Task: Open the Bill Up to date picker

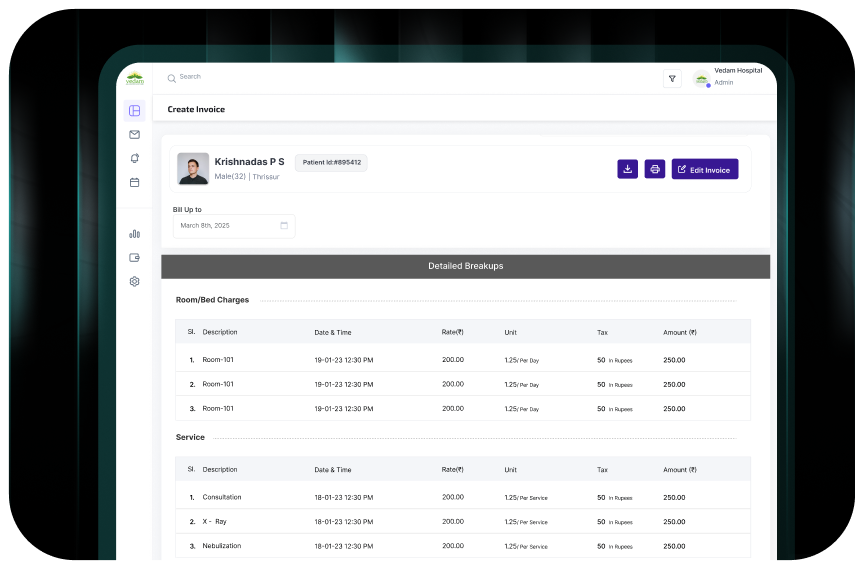Action: click(x=234, y=226)
